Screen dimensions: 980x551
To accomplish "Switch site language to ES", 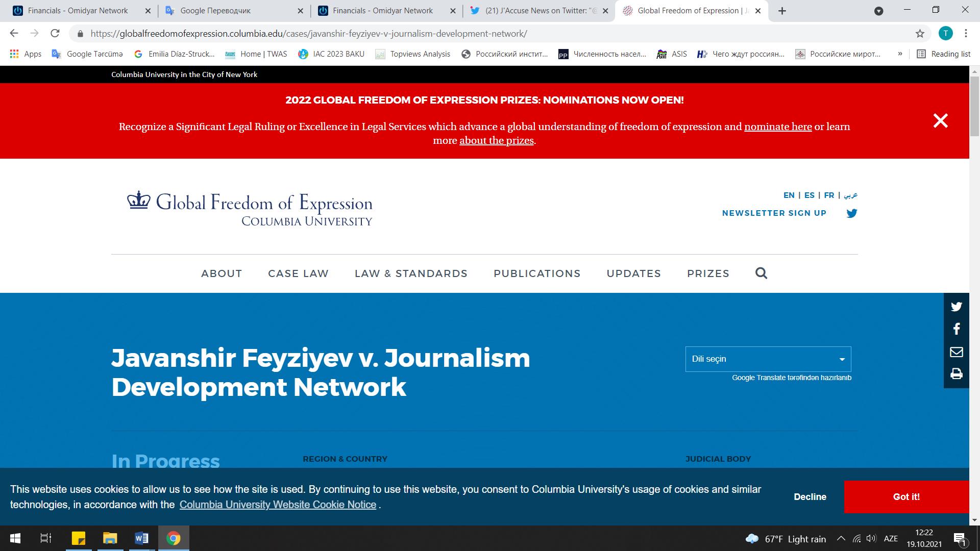I will pos(810,195).
